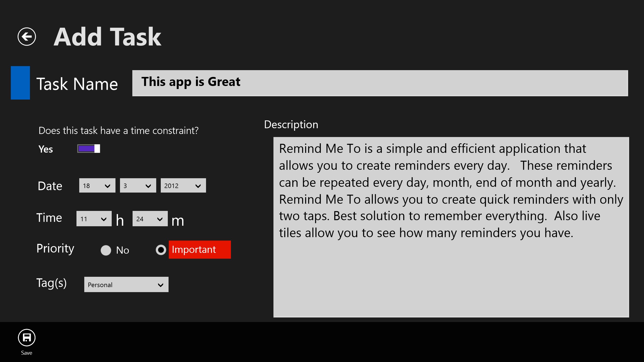Click the Description heading label

(x=291, y=124)
